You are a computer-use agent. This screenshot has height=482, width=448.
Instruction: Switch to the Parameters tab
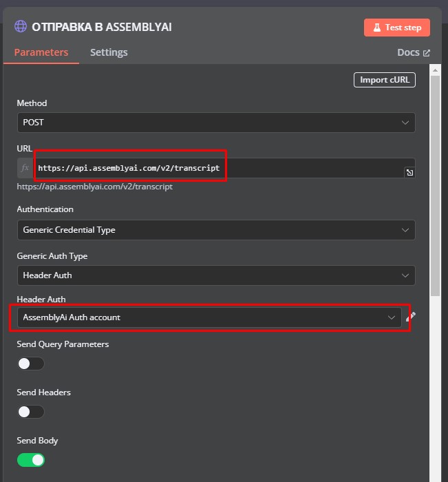41,52
